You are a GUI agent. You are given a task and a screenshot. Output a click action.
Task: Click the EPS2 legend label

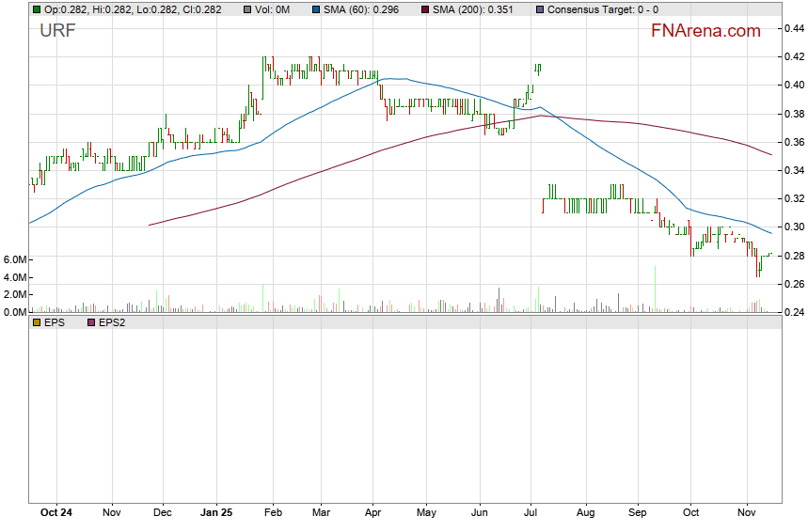click(114, 322)
